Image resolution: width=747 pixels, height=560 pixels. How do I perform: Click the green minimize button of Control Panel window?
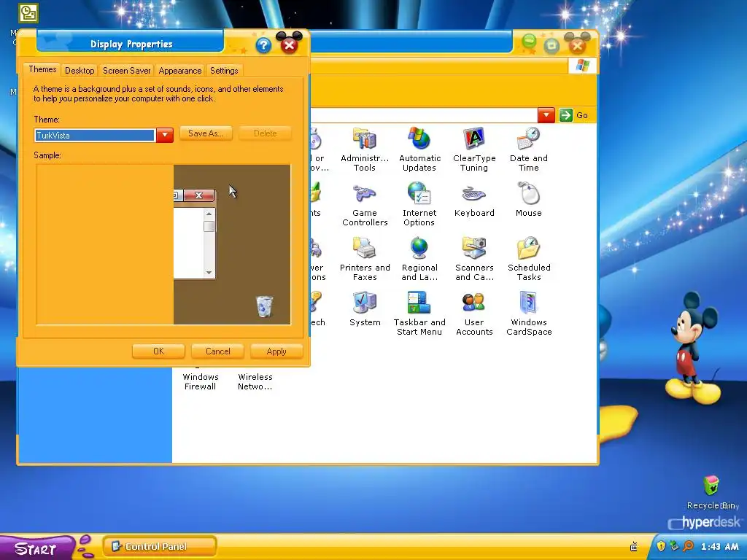(529, 43)
